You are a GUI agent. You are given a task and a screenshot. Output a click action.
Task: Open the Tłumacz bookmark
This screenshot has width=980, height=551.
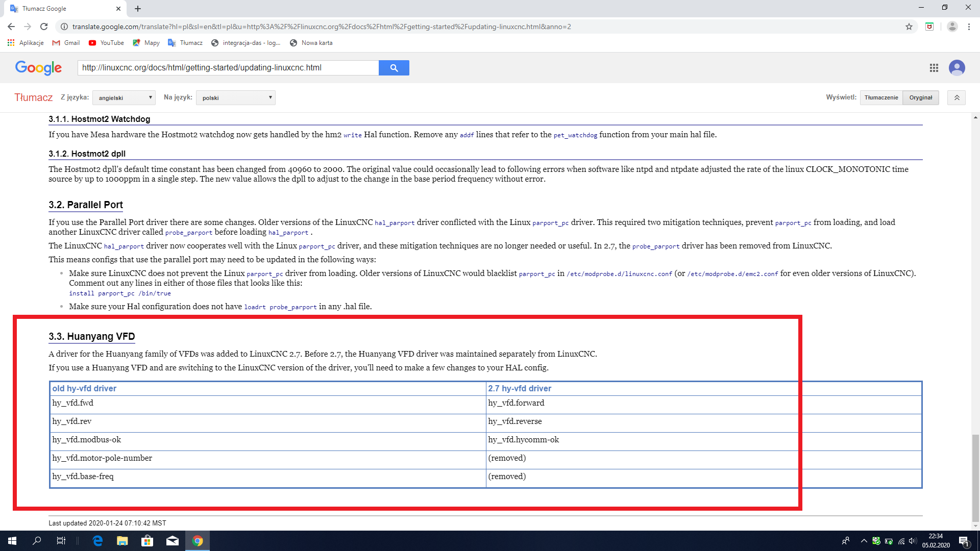(x=185, y=43)
